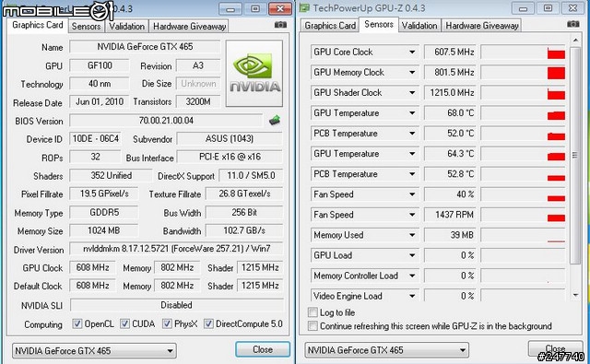Image resolution: width=590 pixels, height=364 pixels.
Task: Click the Subvendor field ASUS (1043)
Action: coord(230,139)
